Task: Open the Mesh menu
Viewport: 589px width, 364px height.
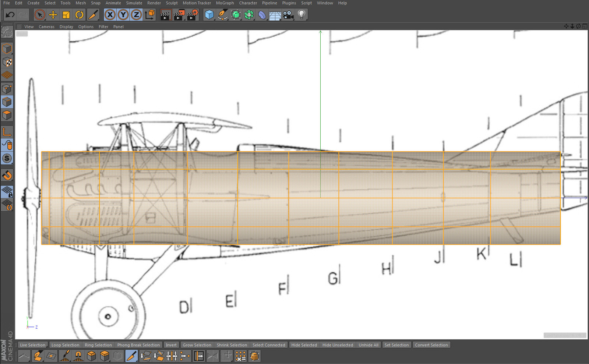Action: tap(81, 3)
